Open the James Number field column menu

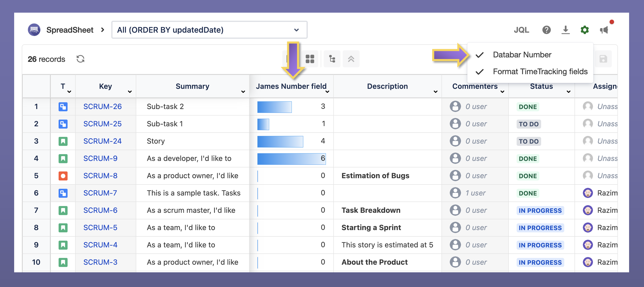(327, 92)
